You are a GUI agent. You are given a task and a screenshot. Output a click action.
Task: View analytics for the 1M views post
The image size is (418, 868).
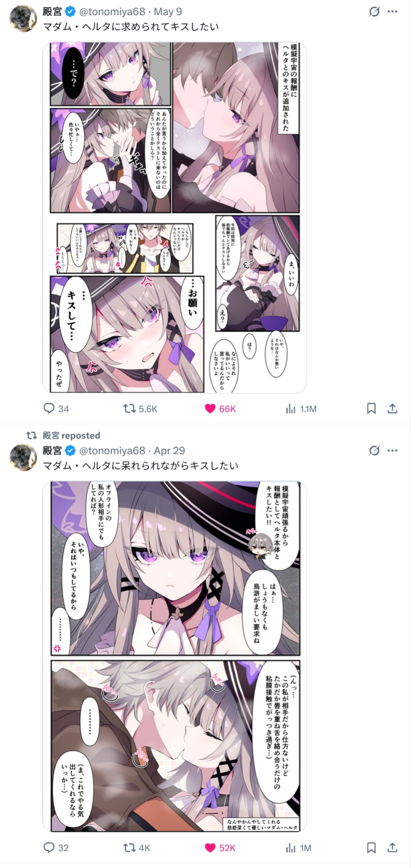point(298,848)
